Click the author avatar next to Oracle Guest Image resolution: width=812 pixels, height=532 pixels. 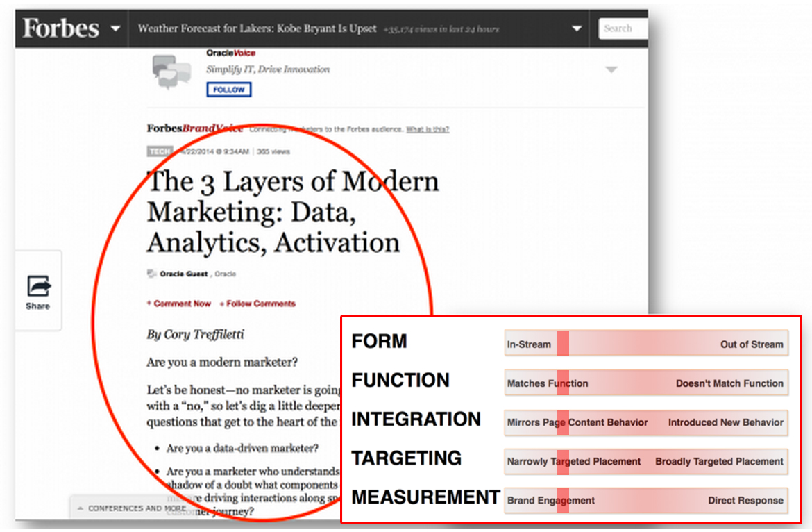click(x=151, y=274)
